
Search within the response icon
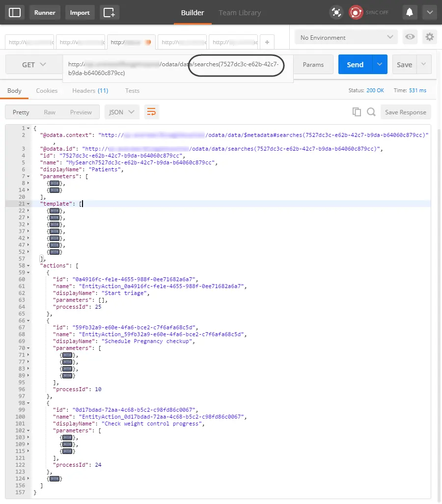(x=371, y=112)
